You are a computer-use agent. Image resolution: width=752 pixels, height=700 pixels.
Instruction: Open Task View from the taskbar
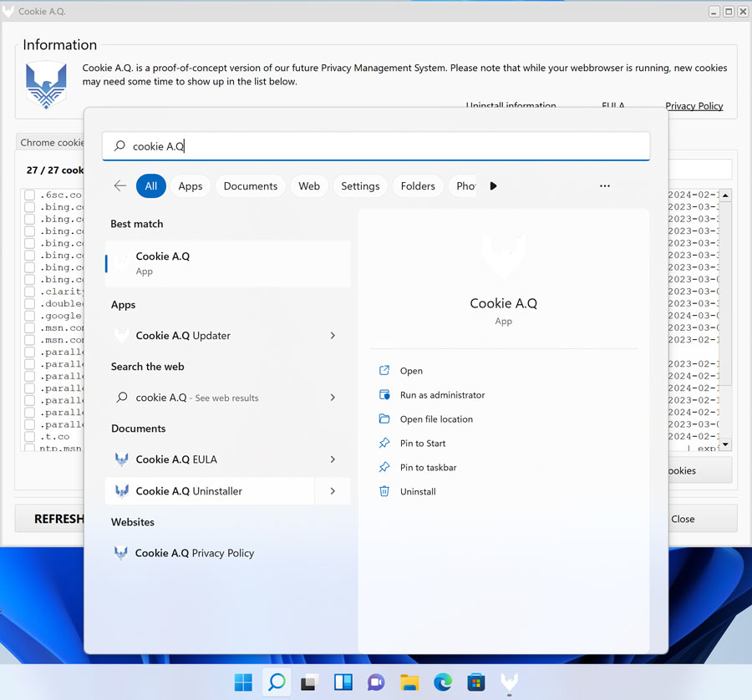click(309, 682)
